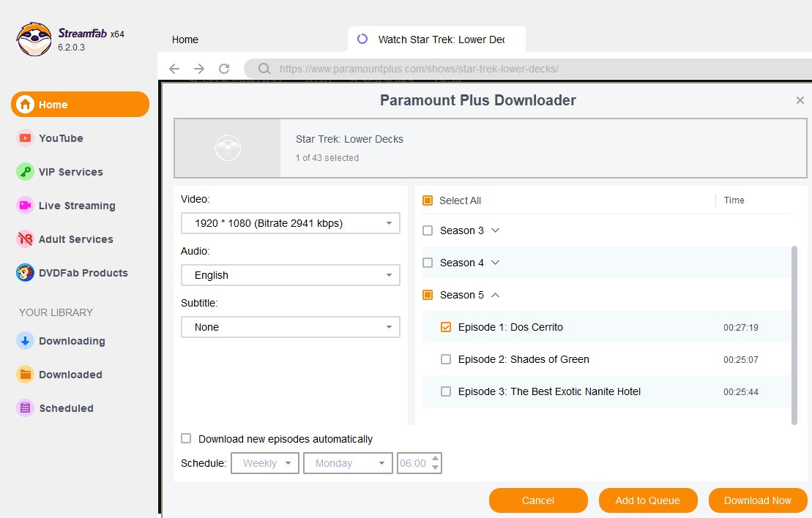
Task: Click the DVDFab Products icon
Action: pyautogui.click(x=25, y=273)
